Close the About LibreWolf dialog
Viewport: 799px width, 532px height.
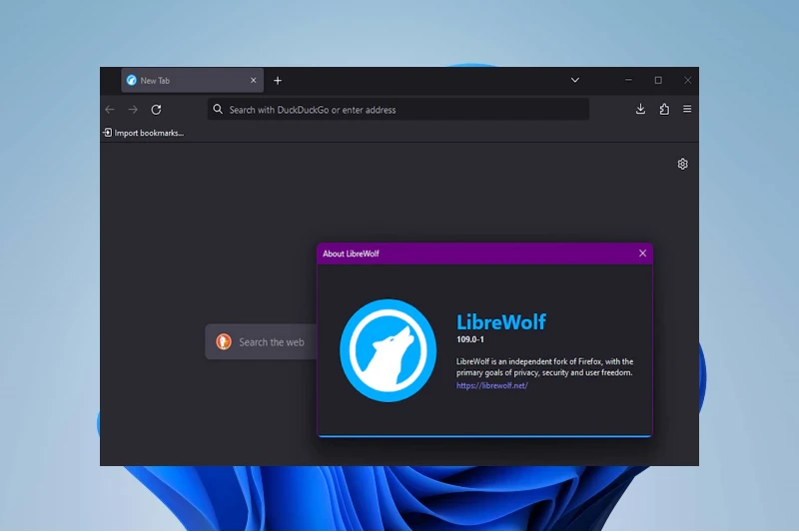pos(642,253)
